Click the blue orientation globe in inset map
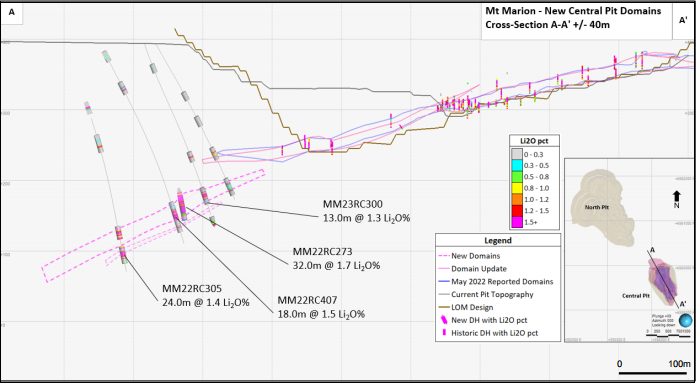This screenshot has width=697, height=385. [686, 320]
